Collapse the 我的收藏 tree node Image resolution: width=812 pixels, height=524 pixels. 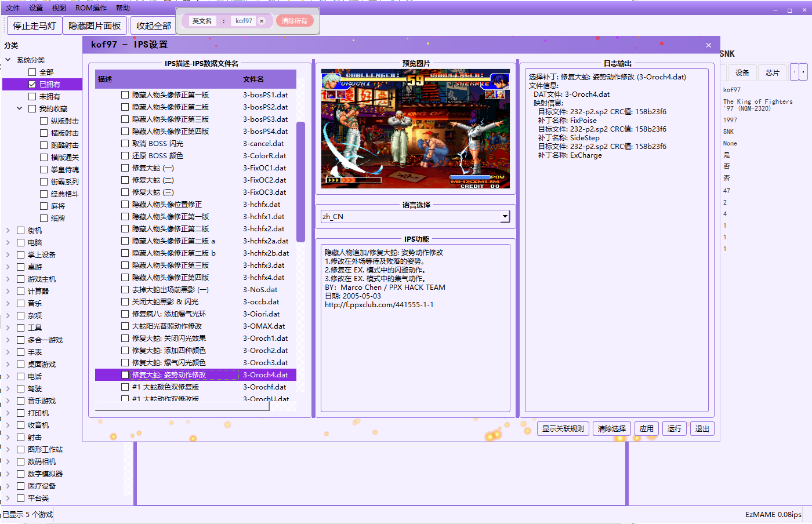19,108
